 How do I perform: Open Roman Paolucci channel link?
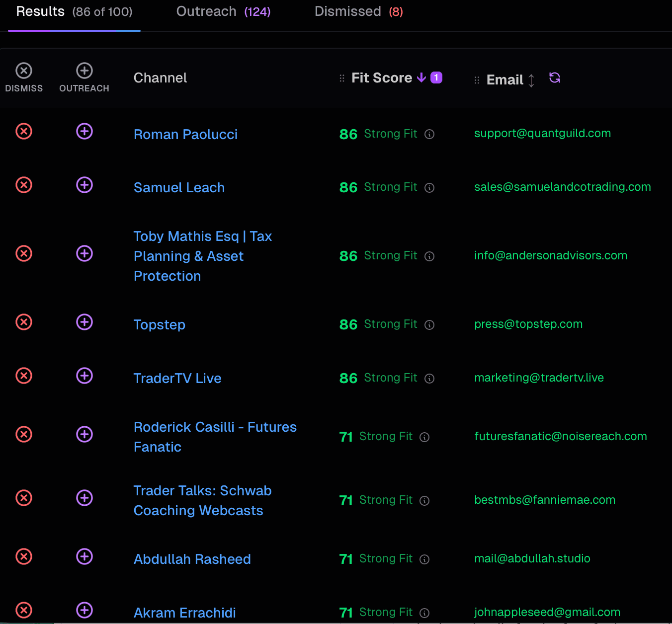tap(185, 135)
